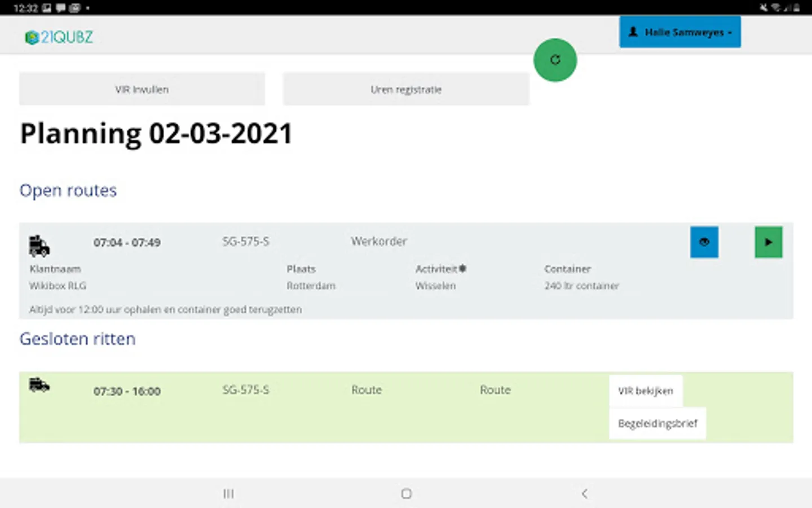Click customer name Wikibox RLG

(58, 286)
